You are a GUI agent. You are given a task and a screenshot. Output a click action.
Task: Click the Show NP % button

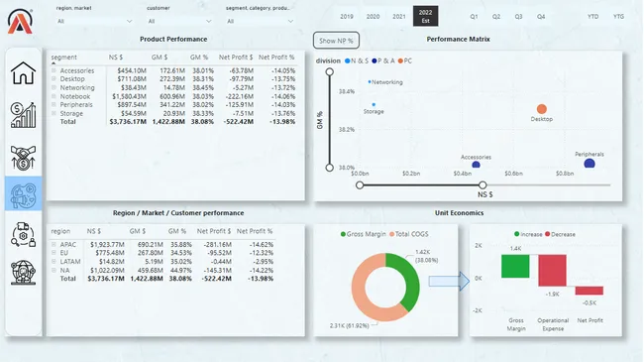[336, 41]
